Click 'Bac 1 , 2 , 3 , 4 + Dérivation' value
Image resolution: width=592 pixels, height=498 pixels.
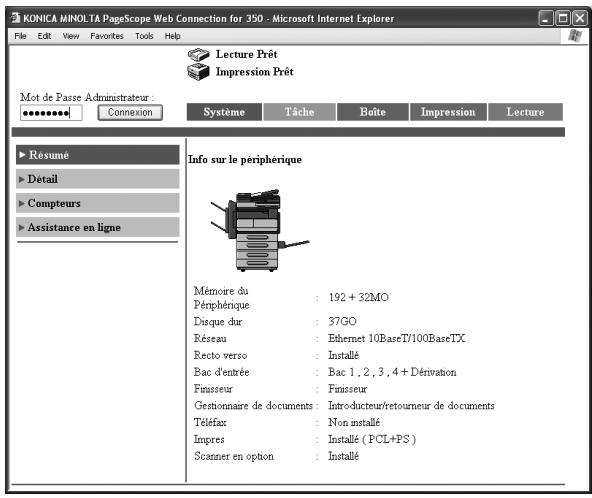coord(392,372)
